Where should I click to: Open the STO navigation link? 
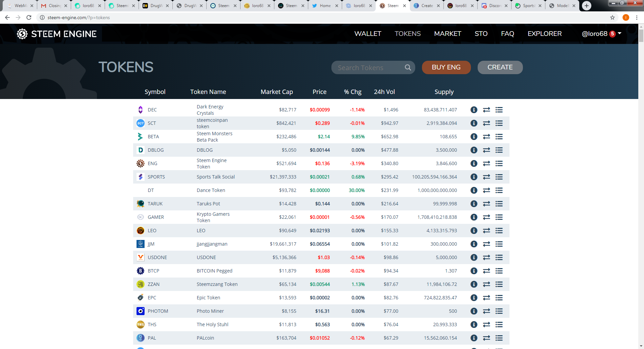tap(481, 34)
